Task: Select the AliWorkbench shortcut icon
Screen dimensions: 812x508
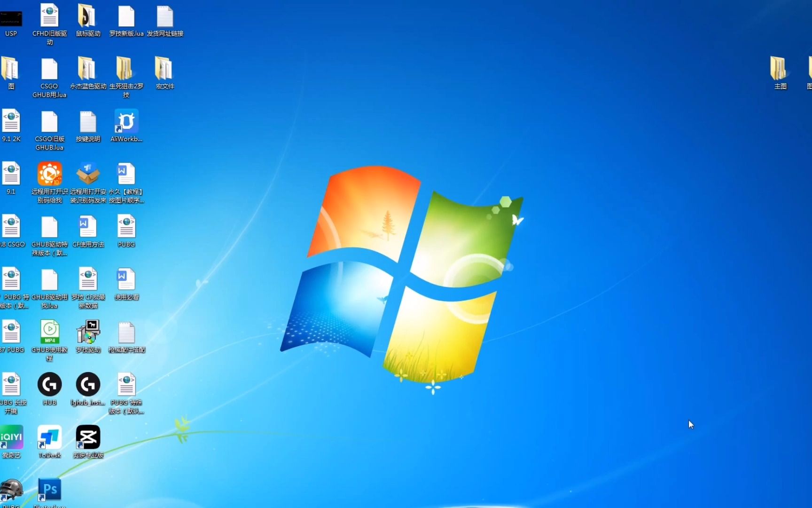Action: [x=126, y=121]
